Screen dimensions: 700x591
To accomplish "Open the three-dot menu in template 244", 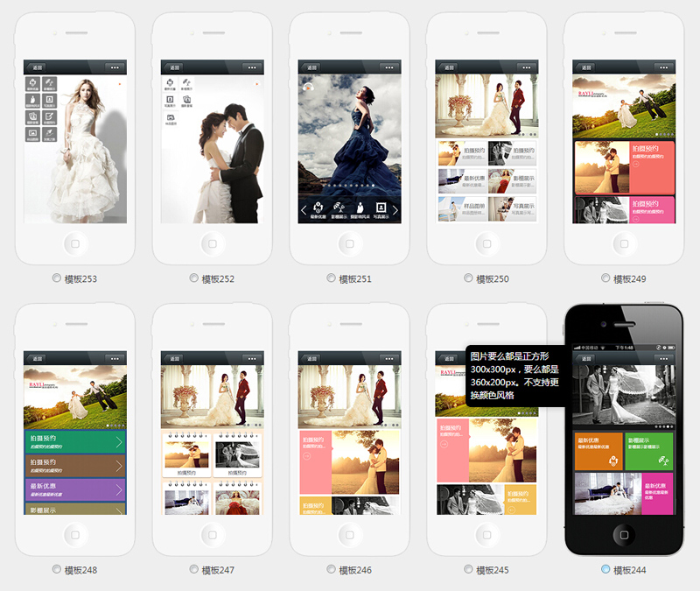I will click(x=664, y=359).
